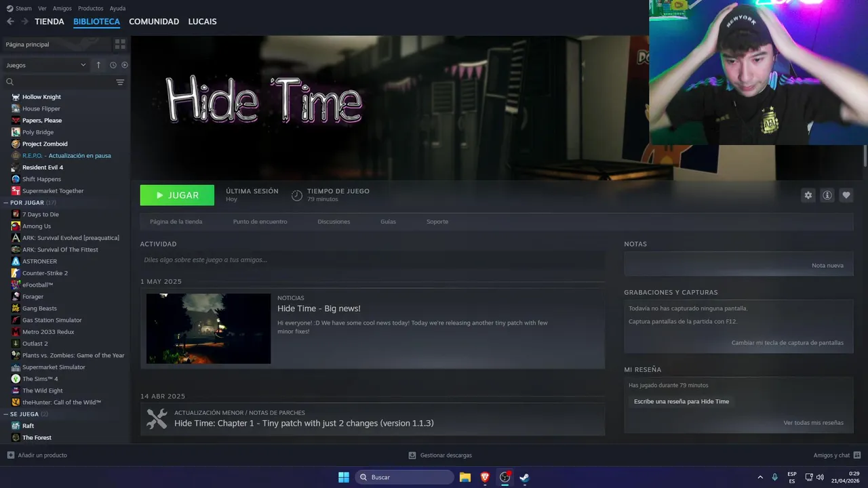This screenshot has width=868, height=488.
Task: Click the Project Zomboid game icon
Action: point(16,144)
